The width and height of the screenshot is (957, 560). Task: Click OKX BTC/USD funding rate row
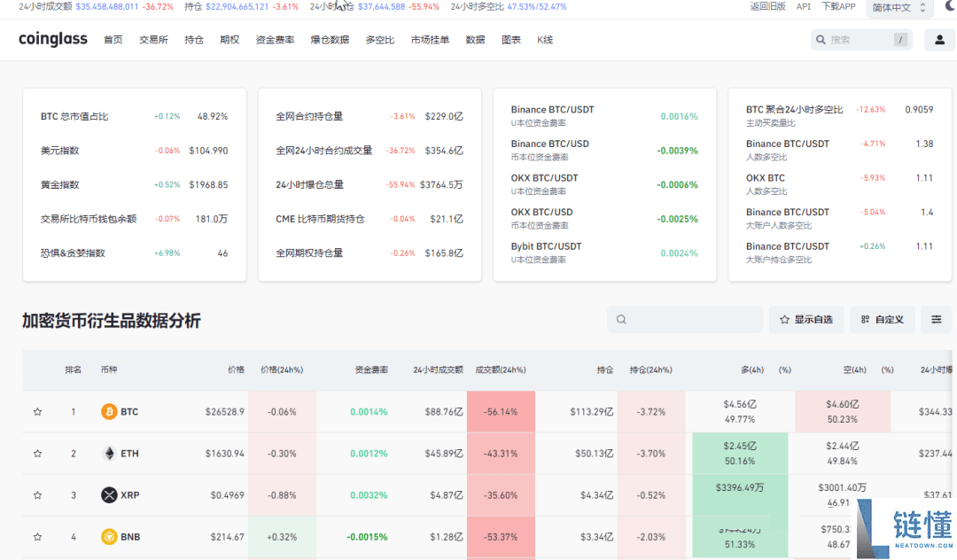[604, 218]
